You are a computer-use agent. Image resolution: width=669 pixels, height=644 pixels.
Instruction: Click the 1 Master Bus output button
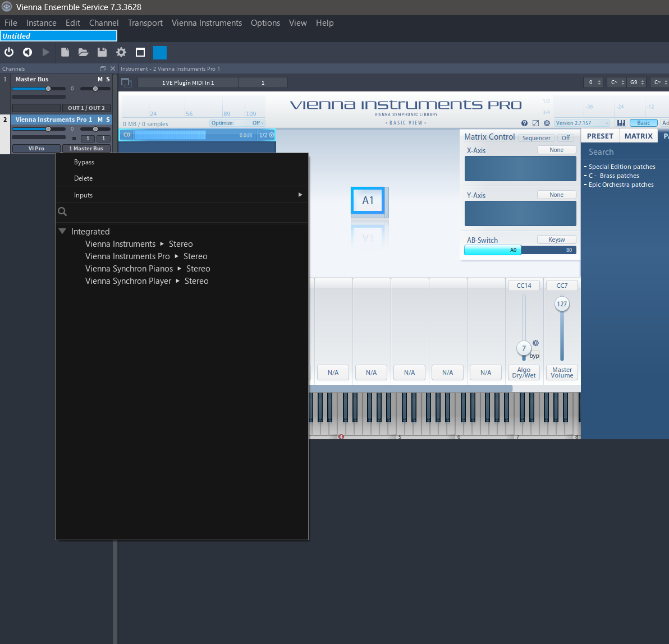pos(86,149)
